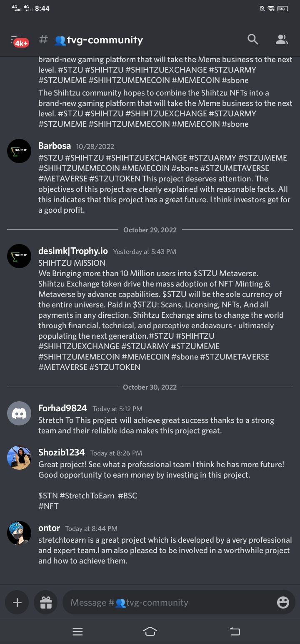Tap the username Forhad9824
The width and height of the screenshot is (300, 644).
pyautogui.click(x=62, y=408)
